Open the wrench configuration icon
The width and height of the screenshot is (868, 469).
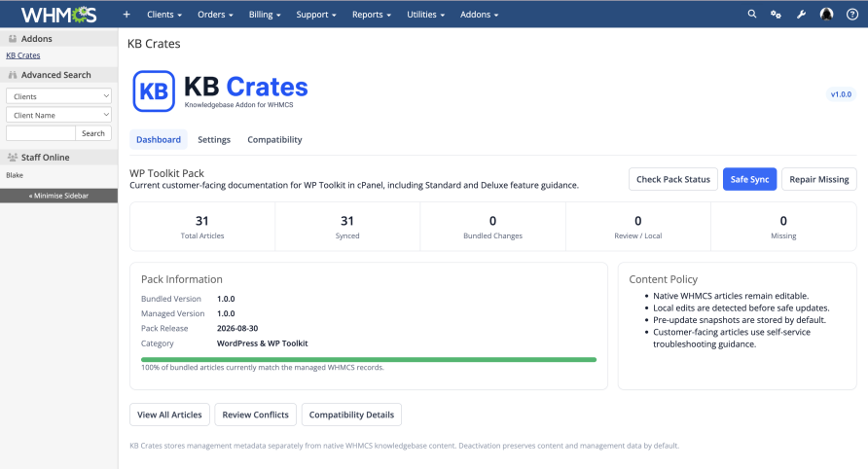pos(801,15)
